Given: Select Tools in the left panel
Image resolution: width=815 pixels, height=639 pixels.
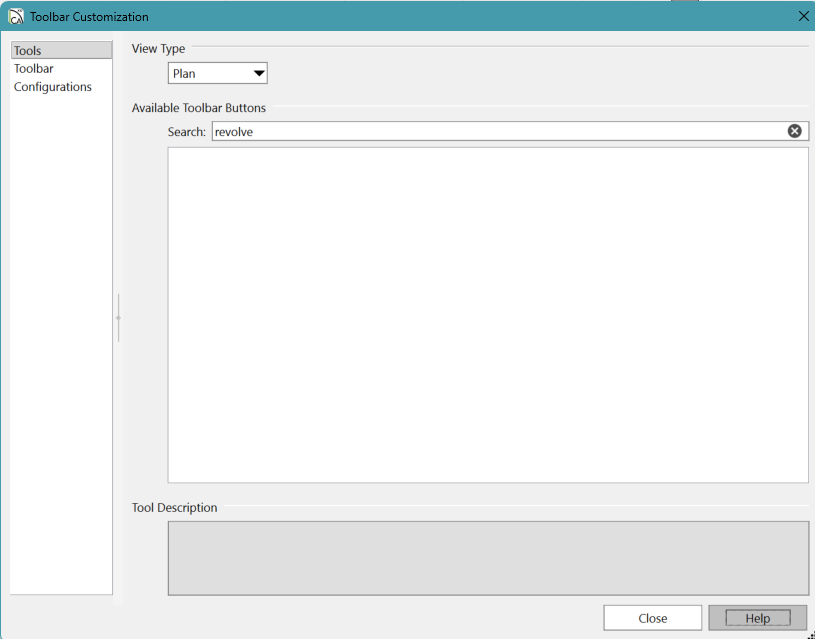Looking at the screenshot, I should [x=28, y=51].
